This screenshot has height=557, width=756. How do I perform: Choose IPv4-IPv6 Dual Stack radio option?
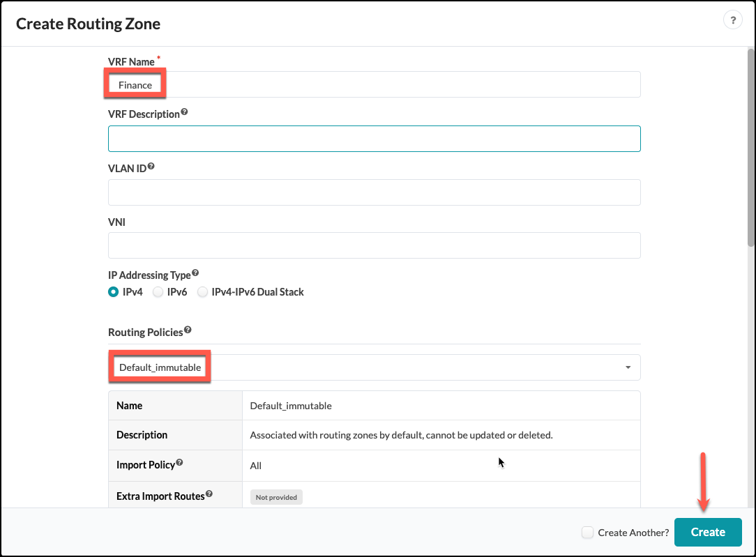point(202,292)
